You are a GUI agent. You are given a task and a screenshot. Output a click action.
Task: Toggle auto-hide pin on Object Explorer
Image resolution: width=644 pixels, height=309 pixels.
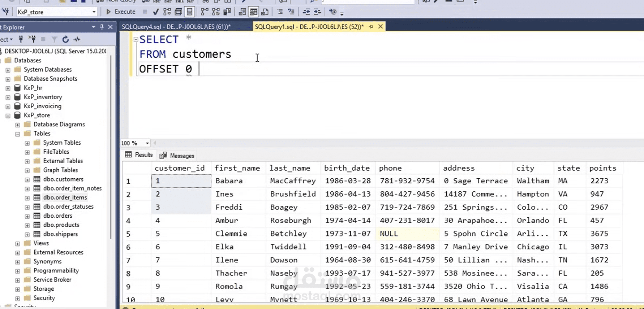point(102,27)
